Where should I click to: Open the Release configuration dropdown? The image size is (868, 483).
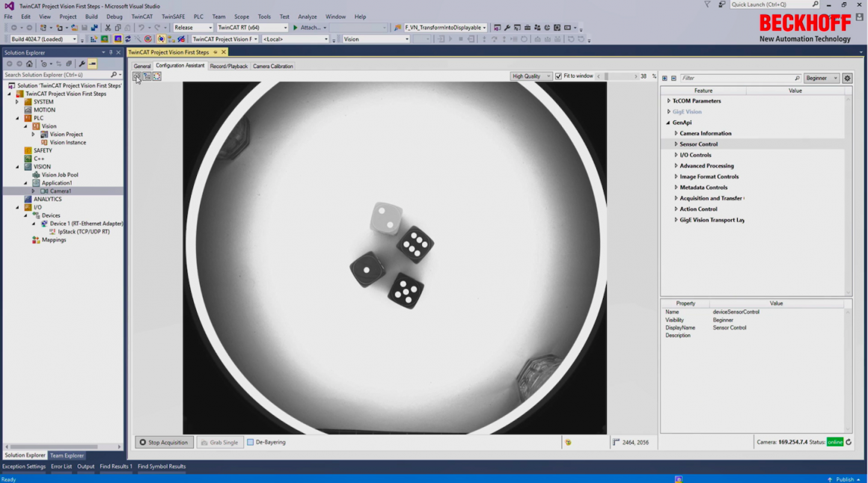pos(192,28)
